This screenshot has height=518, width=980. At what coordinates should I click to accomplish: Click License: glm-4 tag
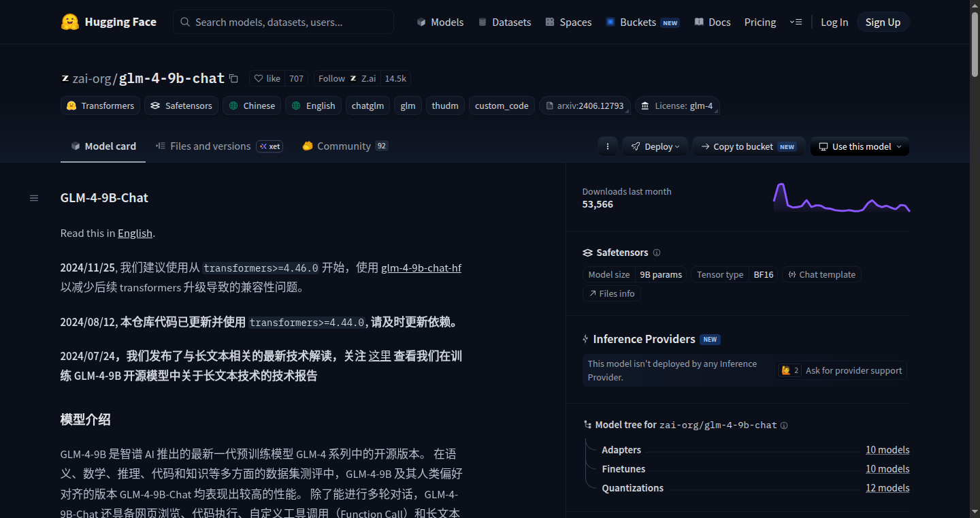click(677, 106)
